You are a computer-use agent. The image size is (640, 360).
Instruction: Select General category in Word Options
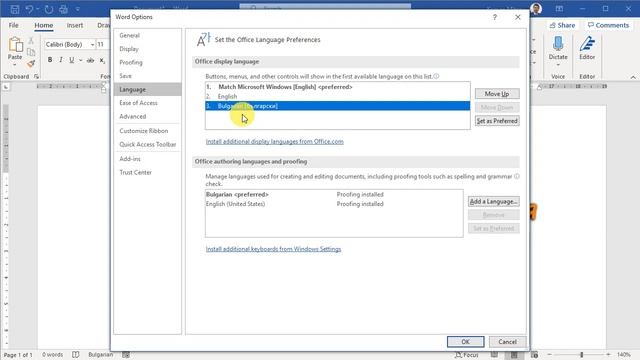click(x=147, y=36)
